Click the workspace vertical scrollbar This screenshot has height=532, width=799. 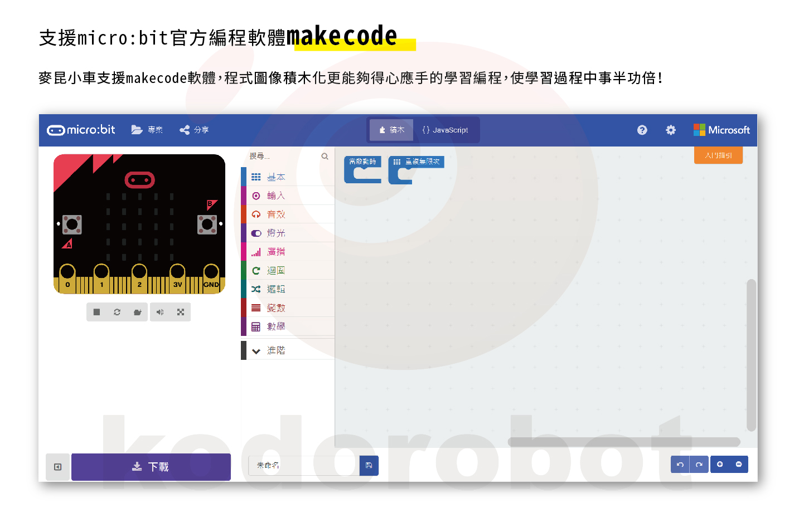point(752,355)
